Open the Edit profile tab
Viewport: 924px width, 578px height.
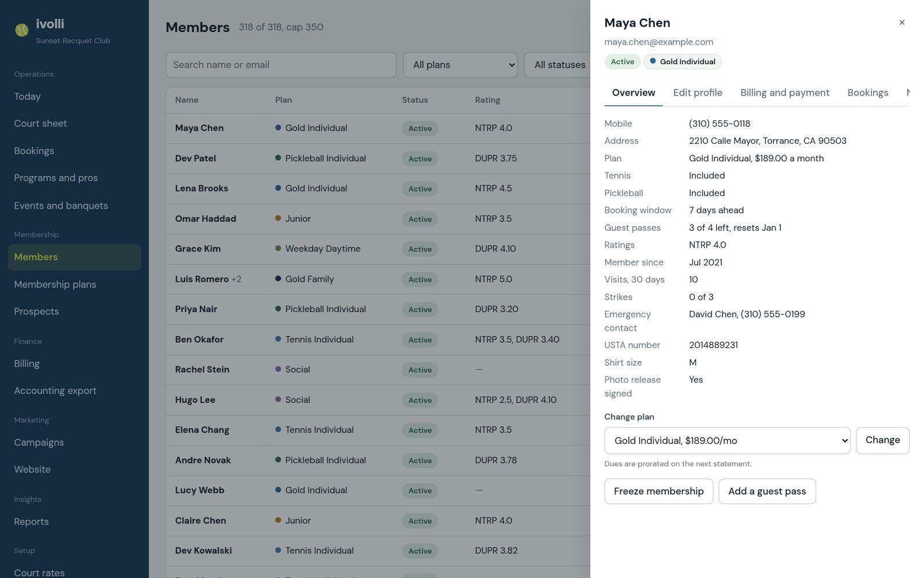pos(698,92)
